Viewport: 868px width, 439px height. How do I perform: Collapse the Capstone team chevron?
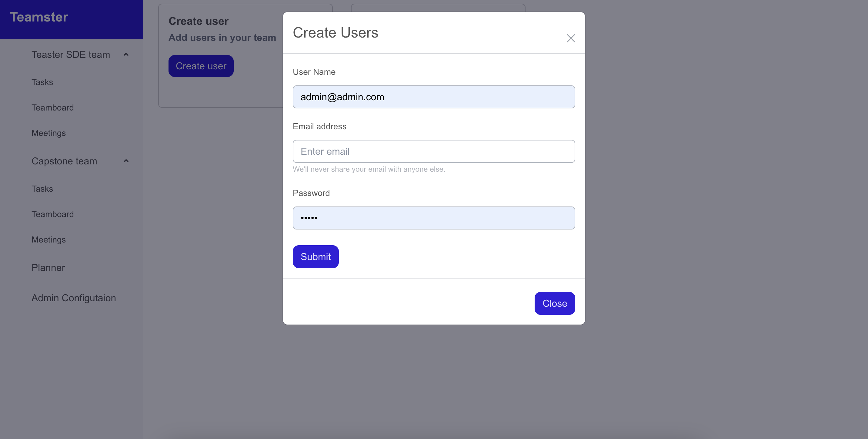pyautogui.click(x=126, y=161)
